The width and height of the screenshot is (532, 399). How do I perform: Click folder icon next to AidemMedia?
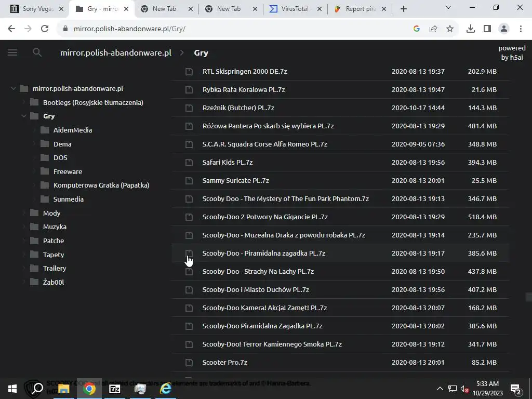45,130
